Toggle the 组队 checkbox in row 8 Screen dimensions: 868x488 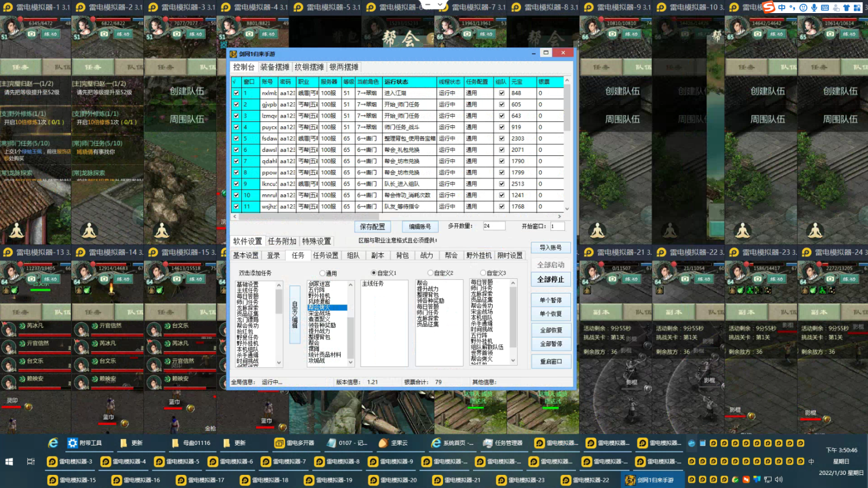coord(501,173)
